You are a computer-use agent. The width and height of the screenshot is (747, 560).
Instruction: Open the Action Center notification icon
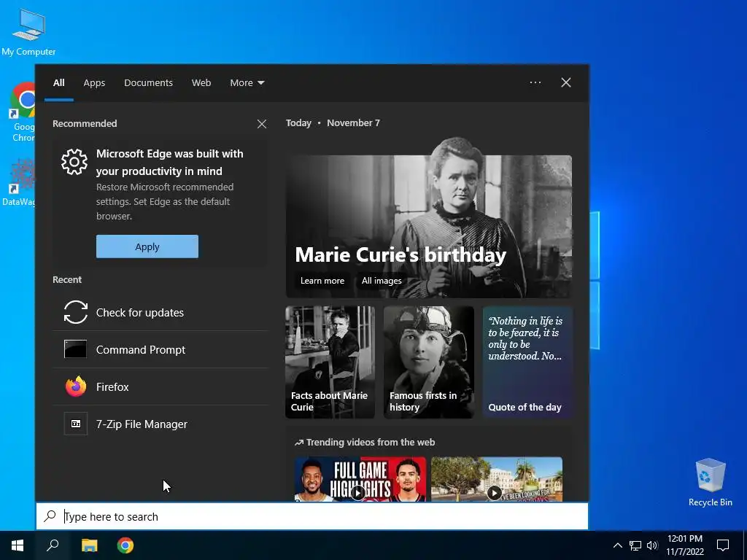coord(723,545)
